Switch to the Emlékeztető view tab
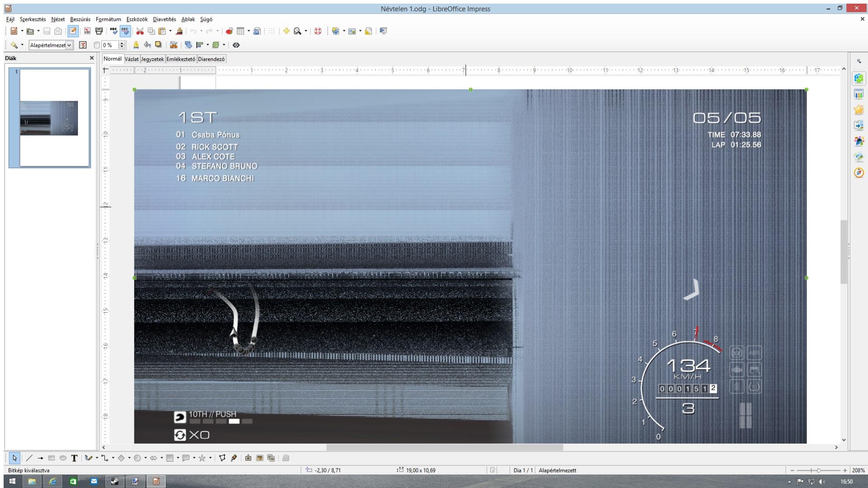Viewport: 868px width, 488px height. click(x=181, y=59)
